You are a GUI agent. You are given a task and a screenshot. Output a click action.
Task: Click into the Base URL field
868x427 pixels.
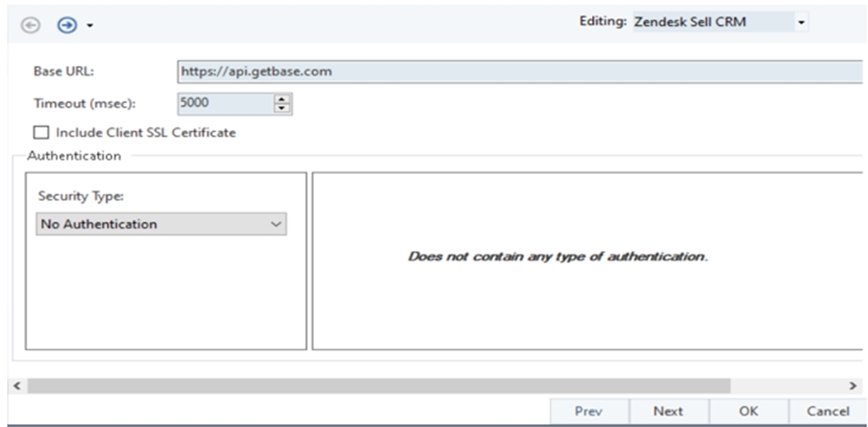[520, 72]
